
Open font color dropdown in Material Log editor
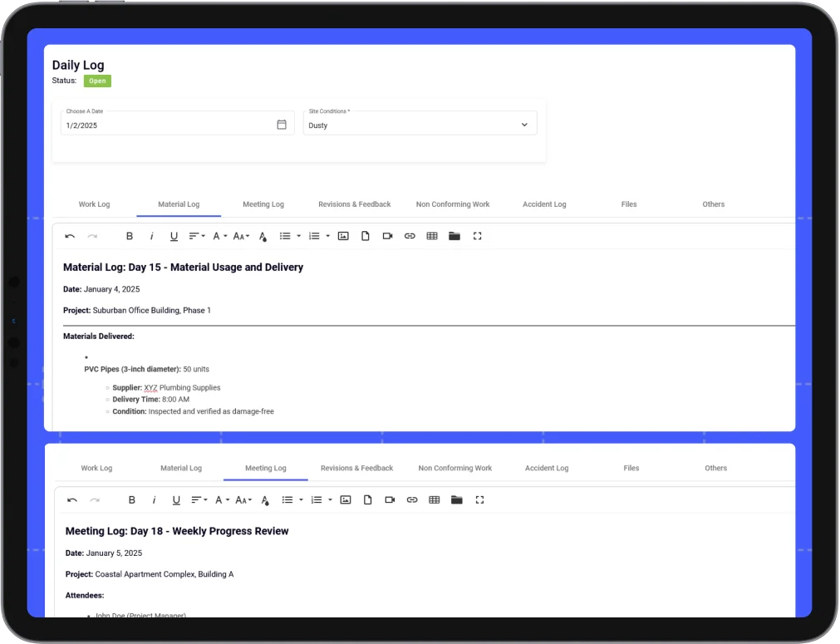[x=219, y=236]
